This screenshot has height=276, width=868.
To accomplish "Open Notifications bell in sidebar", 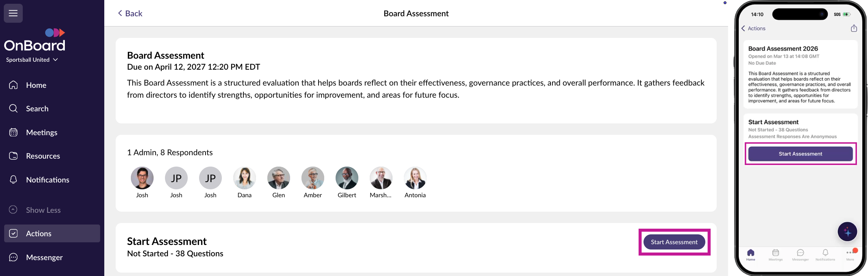I will coord(14,180).
